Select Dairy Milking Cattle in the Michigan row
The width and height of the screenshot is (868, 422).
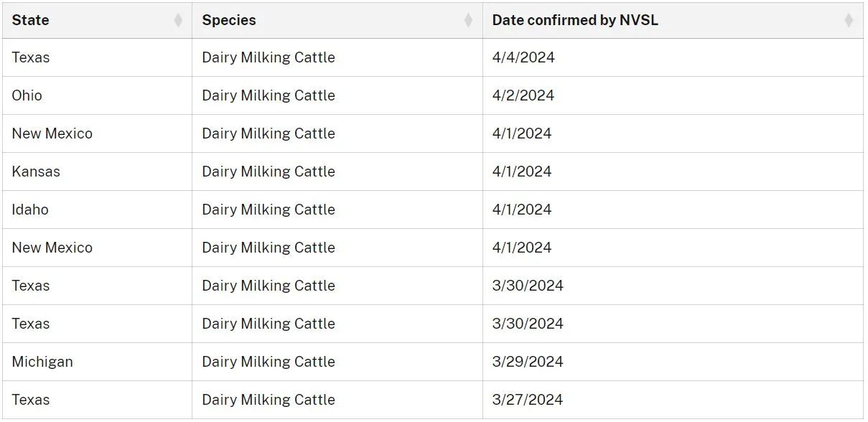coord(269,362)
